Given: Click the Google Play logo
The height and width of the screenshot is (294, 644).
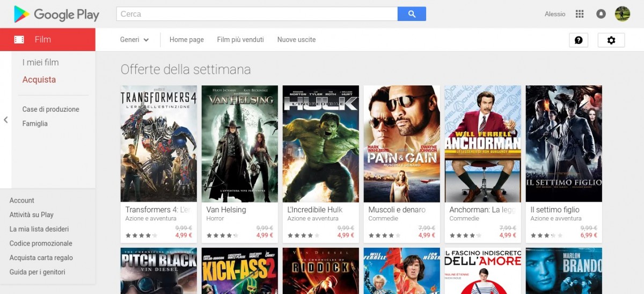Looking at the screenshot, I should tap(56, 14).
